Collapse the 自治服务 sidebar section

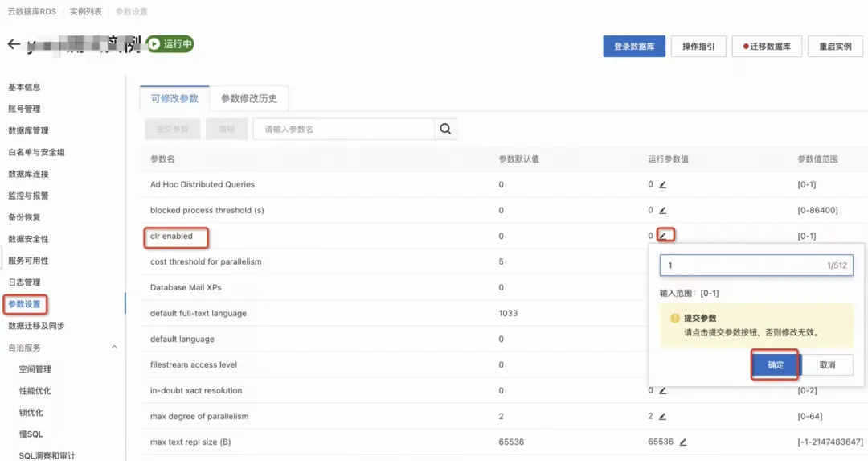pyautogui.click(x=114, y=348)
